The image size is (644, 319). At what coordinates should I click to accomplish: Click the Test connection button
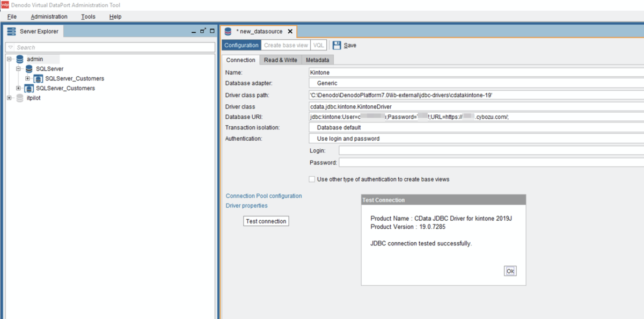[266, 221]
